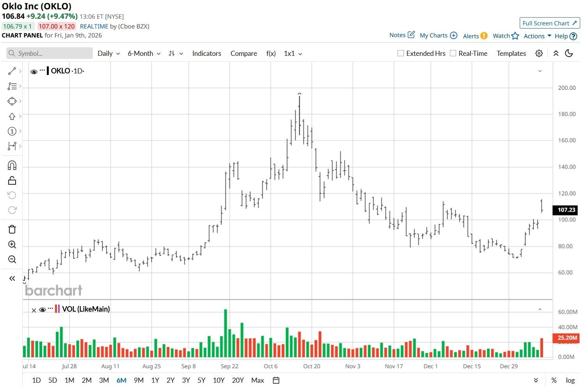
Task: Expand the shapes tool options arrow
Action: 20,101
